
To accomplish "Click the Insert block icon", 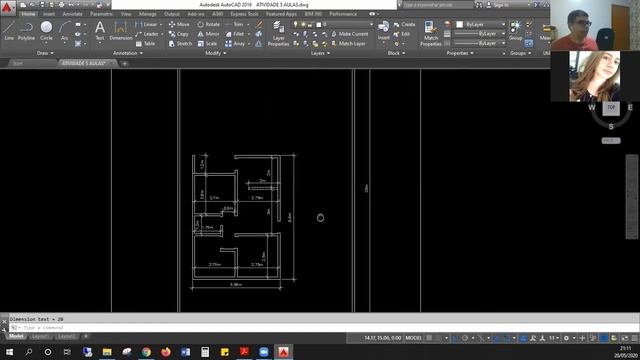I will (383, 31).
